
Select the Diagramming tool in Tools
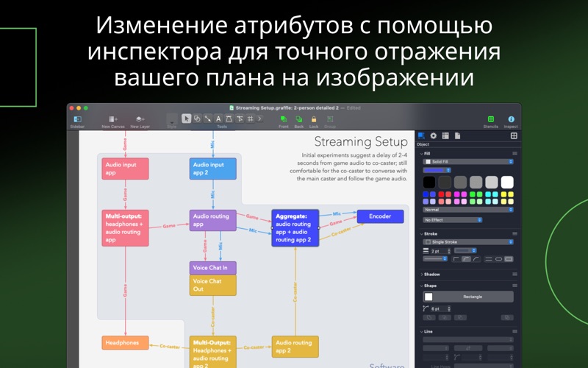240,118
